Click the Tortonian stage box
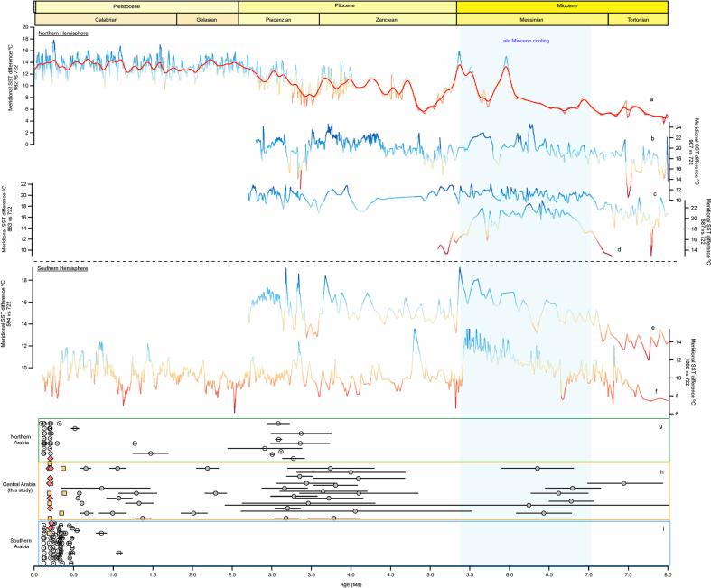 tap(638, 20)
